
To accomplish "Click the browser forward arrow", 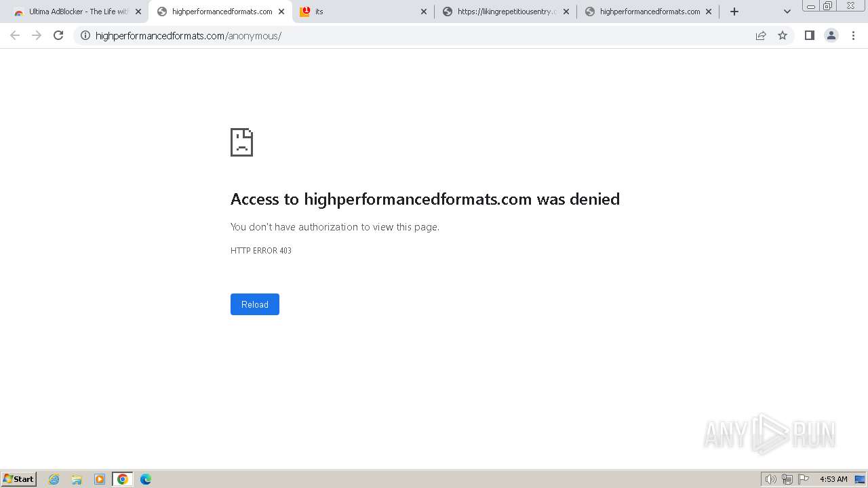I will tap(37, 35).
